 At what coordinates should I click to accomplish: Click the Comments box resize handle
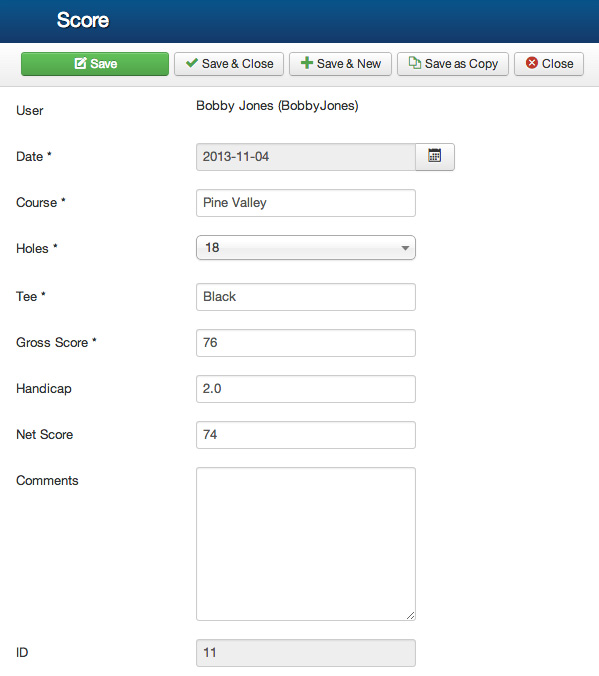411,616
